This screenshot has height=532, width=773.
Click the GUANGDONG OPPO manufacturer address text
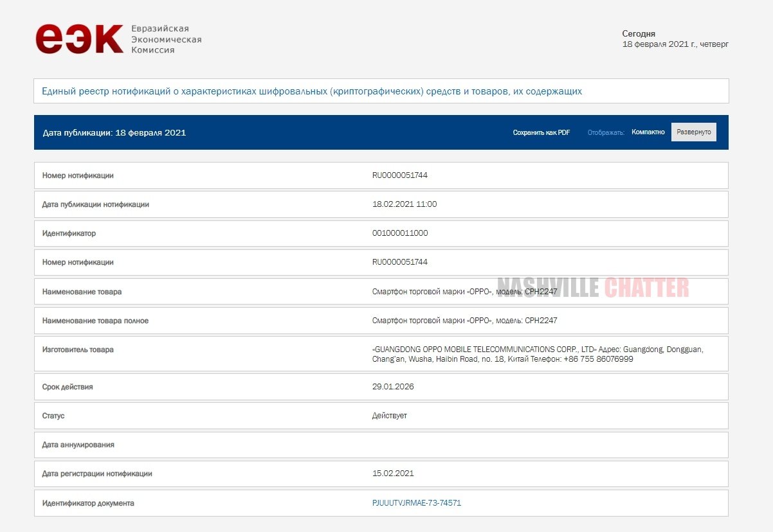click(x=537, y=354)
